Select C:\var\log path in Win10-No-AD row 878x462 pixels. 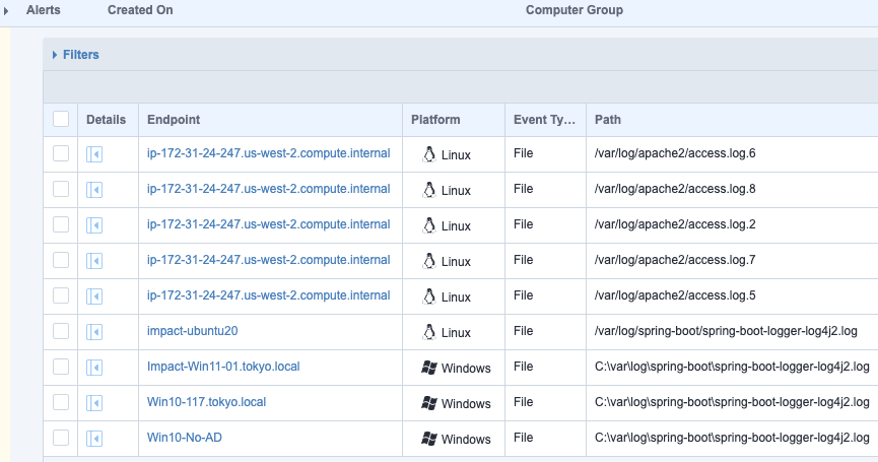732,438
